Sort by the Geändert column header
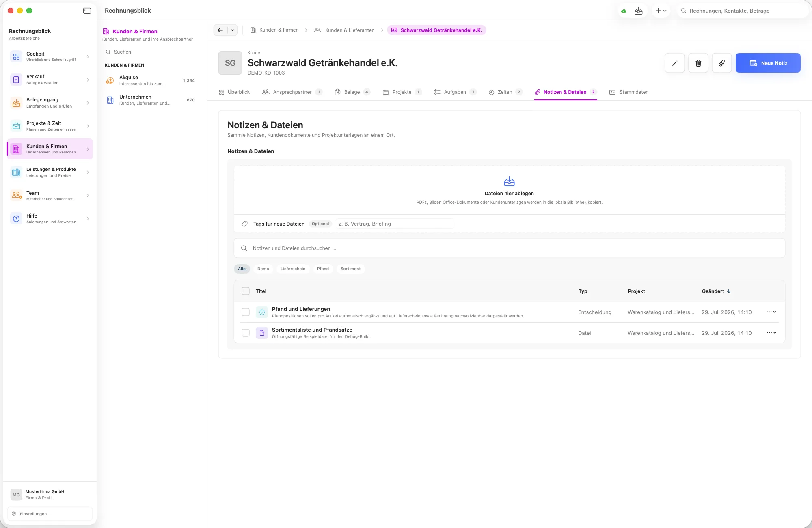 [x=716, y=291]
